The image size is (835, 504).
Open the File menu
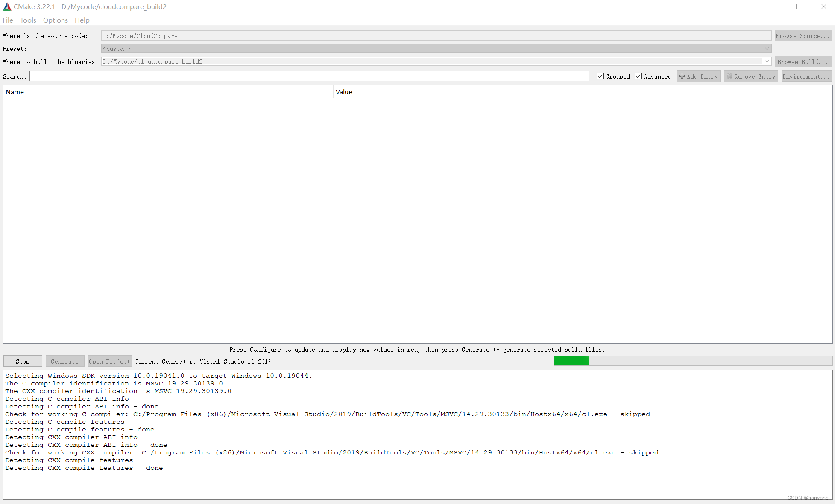(8, 20)
